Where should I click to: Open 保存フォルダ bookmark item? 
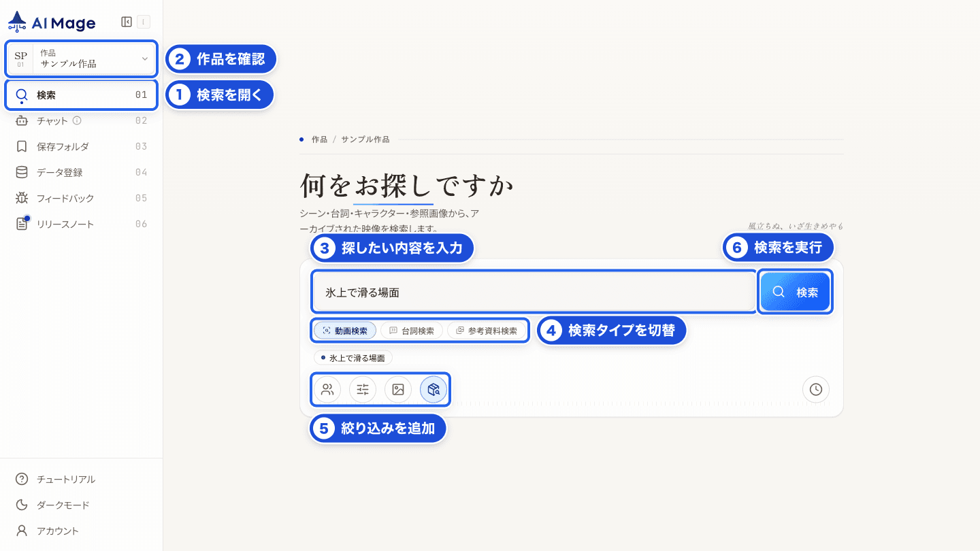[x=82, y=147]
